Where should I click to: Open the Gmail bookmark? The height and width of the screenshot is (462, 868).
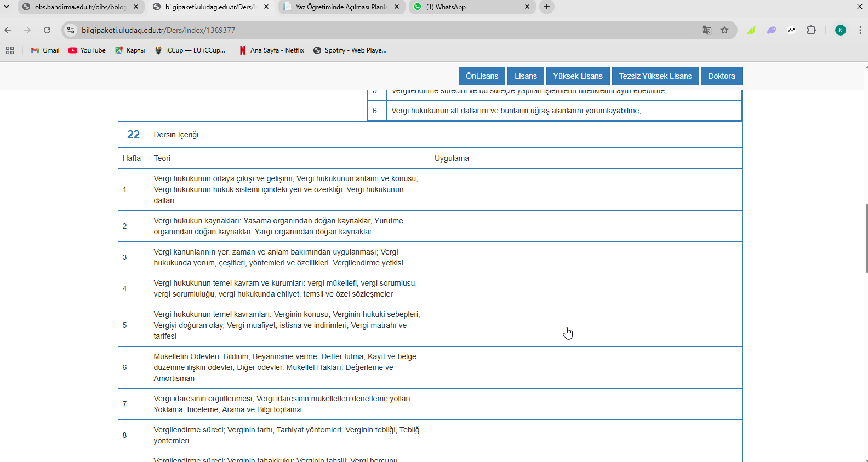(45, 50)
